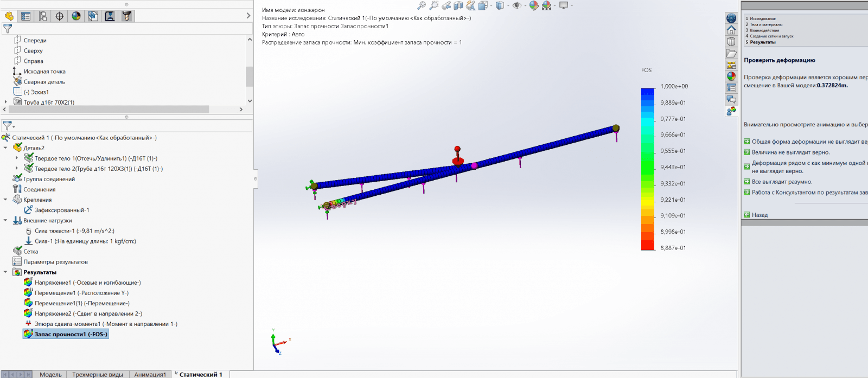Click the Назад link in the advisor

pyautogui.click(x=759, y=215)
